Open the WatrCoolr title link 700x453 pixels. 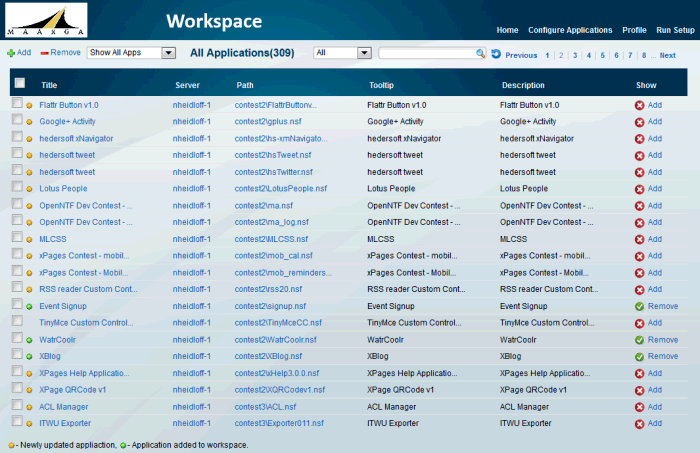58,340
